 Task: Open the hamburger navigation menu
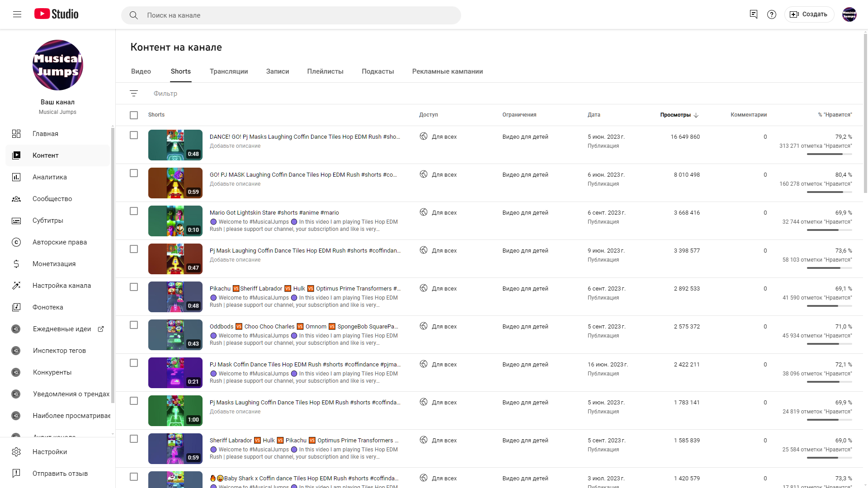17,14
